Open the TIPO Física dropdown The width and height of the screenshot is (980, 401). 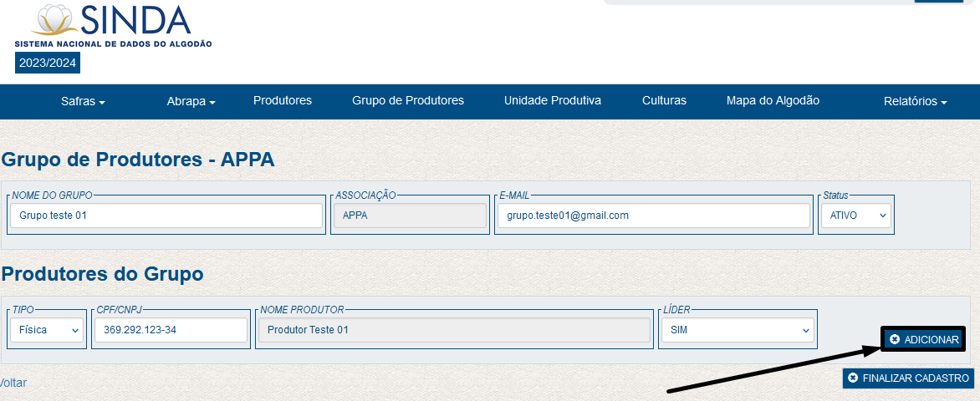(47, 330)
